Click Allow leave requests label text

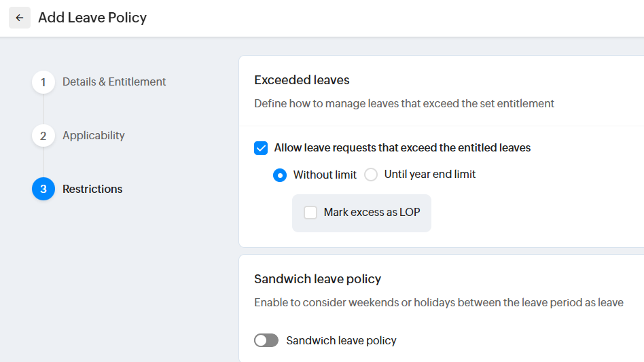(402, 147)
